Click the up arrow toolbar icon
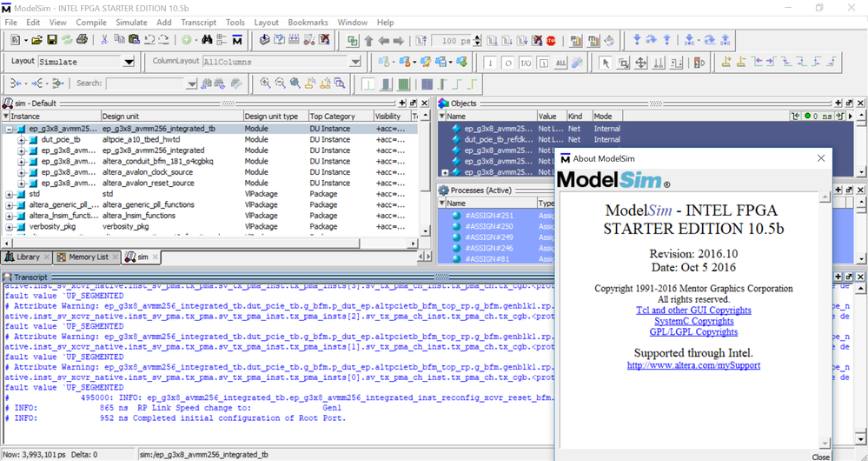Image resolution: width=868 pixels, height=461 pixels. tap(368, 40)
